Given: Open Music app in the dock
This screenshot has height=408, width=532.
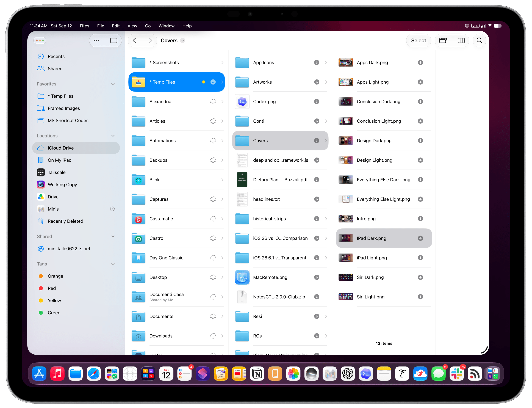Looking at the screenshot, I should (x=57, y=374).
